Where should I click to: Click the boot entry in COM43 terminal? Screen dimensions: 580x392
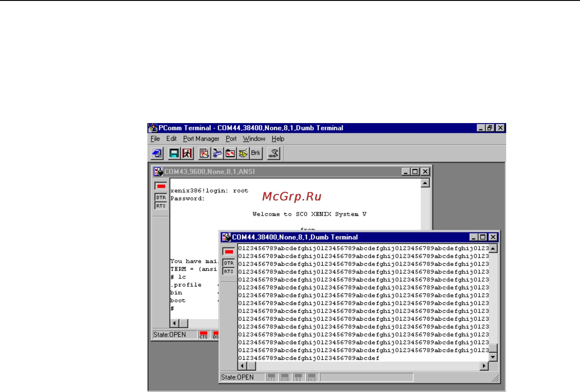click(x=178, y=300)
